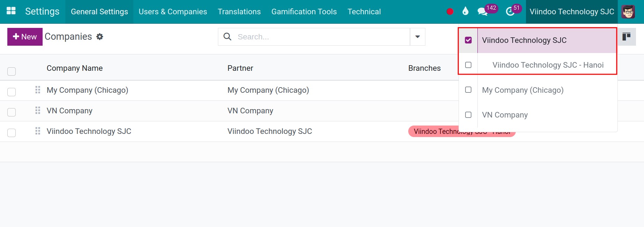
Task: Check VN Company in company switcher
Action: click(468, 115)
